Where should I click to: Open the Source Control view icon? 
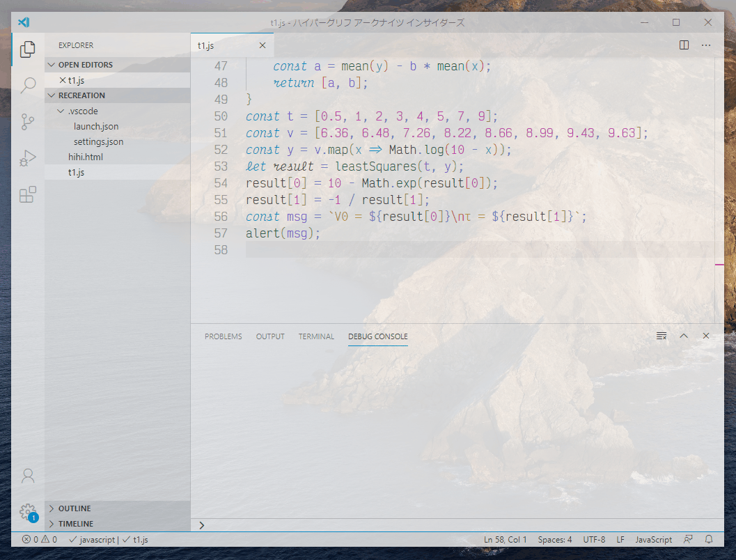point(28,122)
